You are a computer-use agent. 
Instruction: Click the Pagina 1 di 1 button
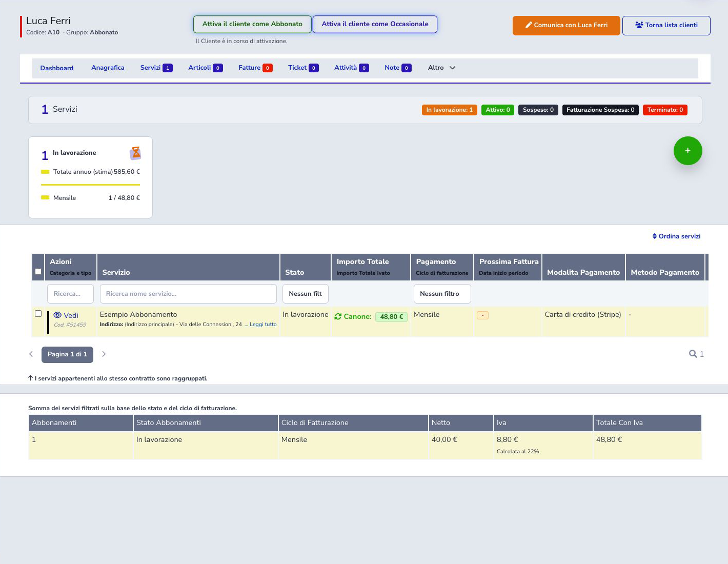[x=67, y=354]
